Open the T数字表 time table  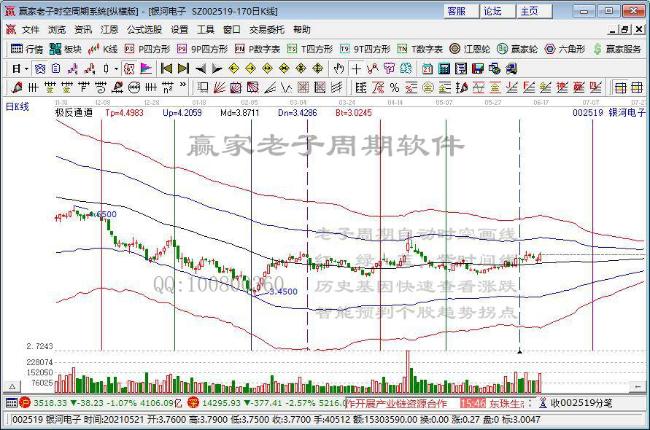tap(420, 49)
